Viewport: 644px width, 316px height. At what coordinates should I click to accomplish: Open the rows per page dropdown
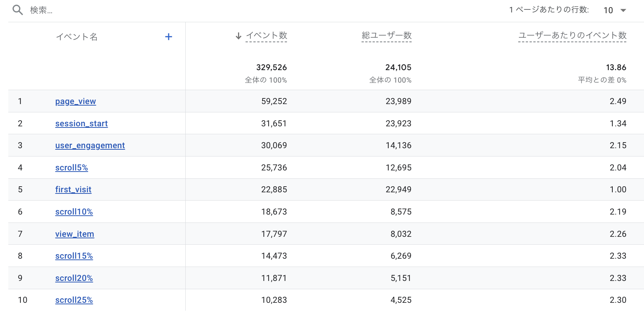click(x=615, y=10)
